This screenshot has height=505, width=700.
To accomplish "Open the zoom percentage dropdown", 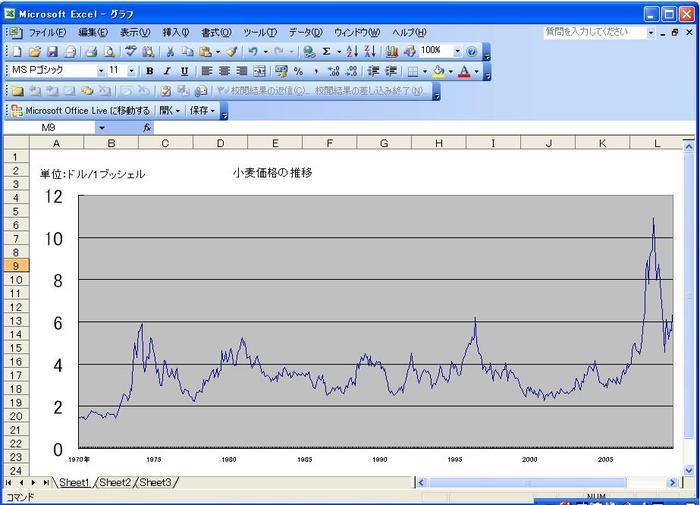I will coord(457,51).
